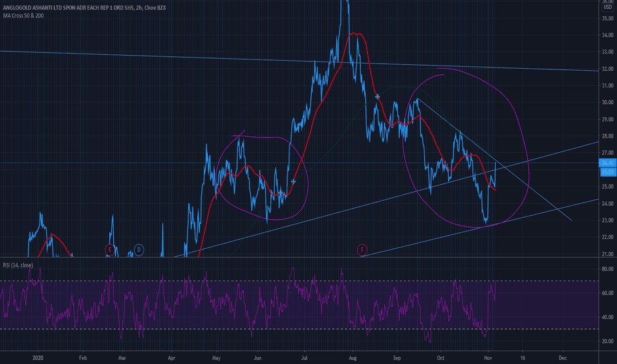Click the 25.00 price axis label
Image resolution: width=617 pixels, height=364 pixels.
pos(608,186)
